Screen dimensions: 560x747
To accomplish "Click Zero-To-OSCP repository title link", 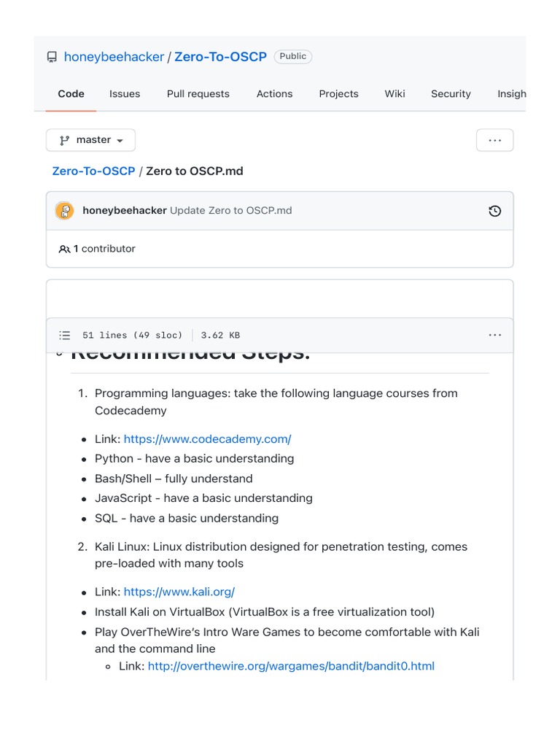I will tap(220, 57).
